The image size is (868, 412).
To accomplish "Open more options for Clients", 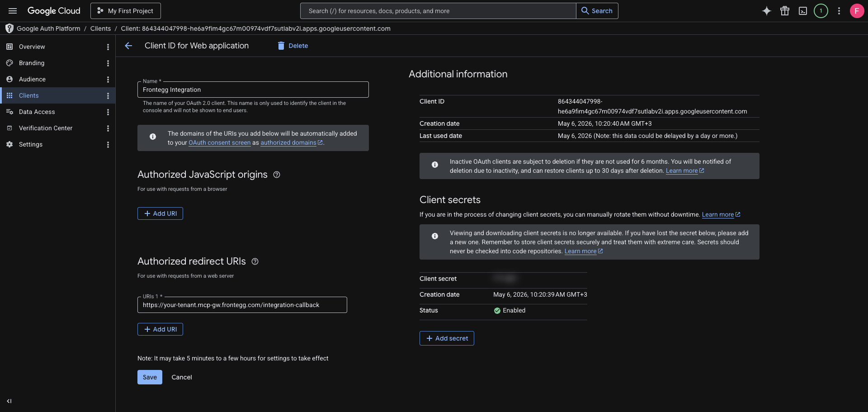I will click(x=108, y=95).
